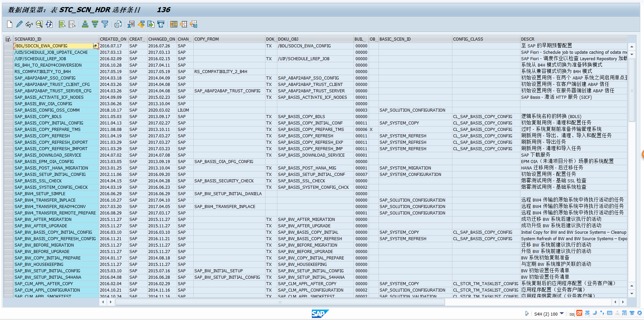Click the glasses Display icon
The width and height of the screenshot is (644, 320).
29,24
